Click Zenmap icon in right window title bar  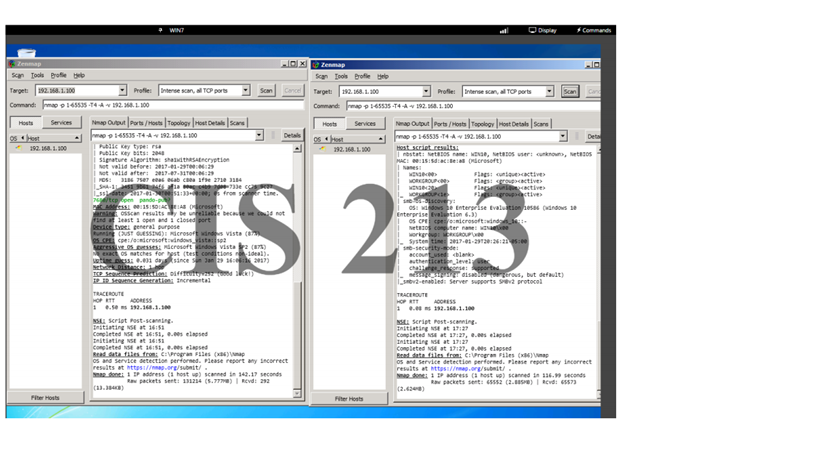point(315,65)
